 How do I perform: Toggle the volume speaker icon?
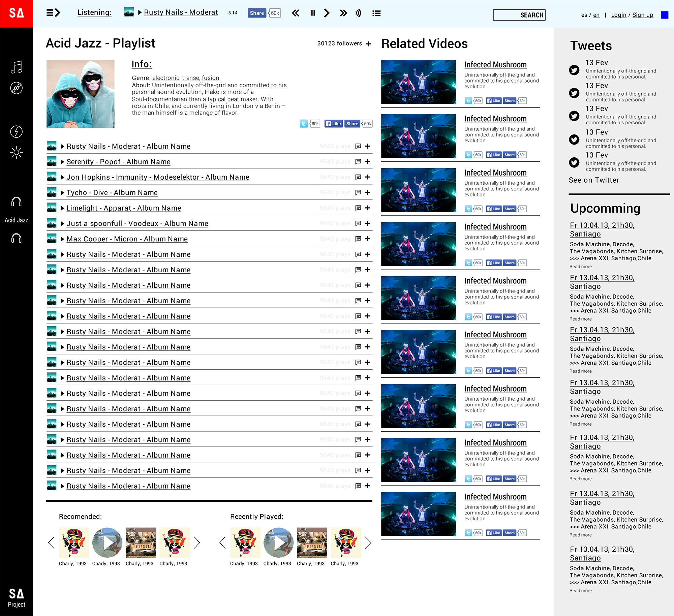tap(358, 13)
